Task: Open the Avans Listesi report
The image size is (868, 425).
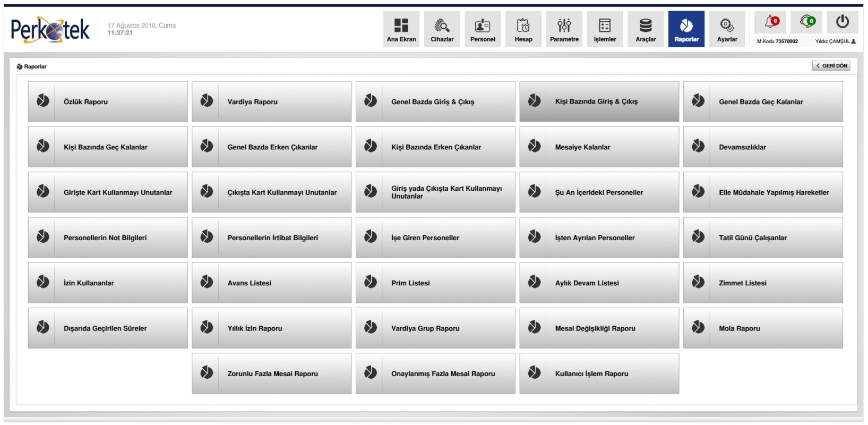Action: [x=272, y=283]
